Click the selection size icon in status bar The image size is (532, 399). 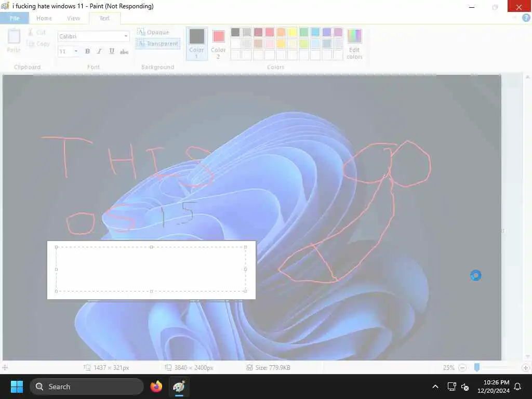pos(87,367)
